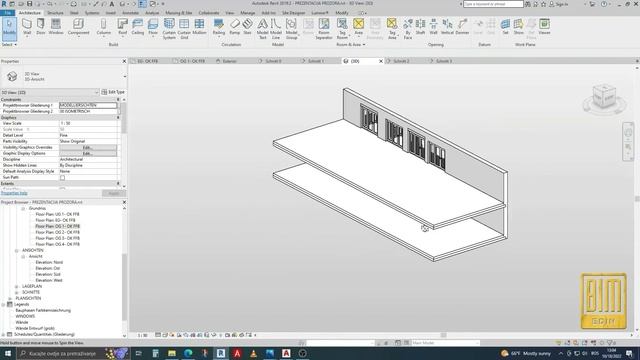Image resolution: width=640 pixels, height=360 pixels.
Task: Select Floor Plan: OG 2- OK FFB
Action: click(57, 232)
